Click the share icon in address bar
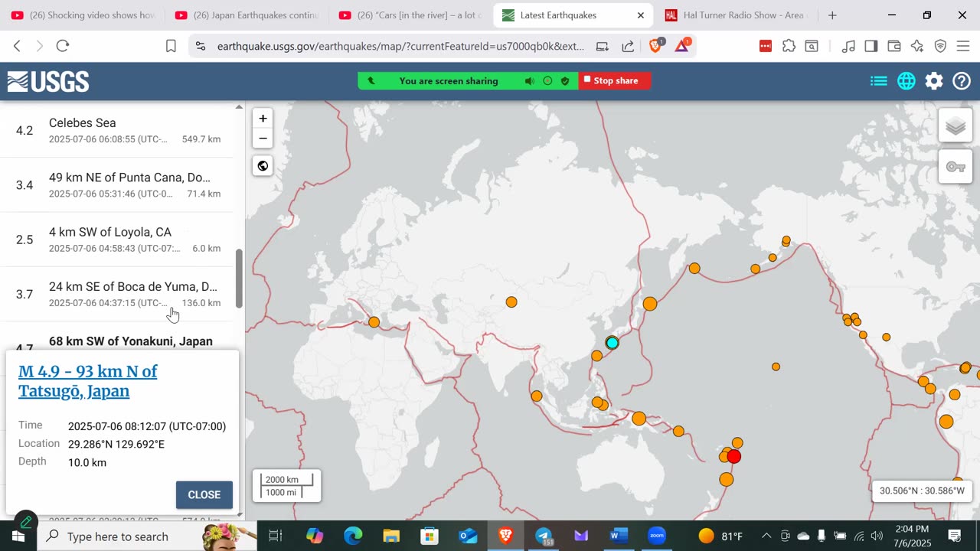This screenshot has width=980, height=551. coord(628,46)
